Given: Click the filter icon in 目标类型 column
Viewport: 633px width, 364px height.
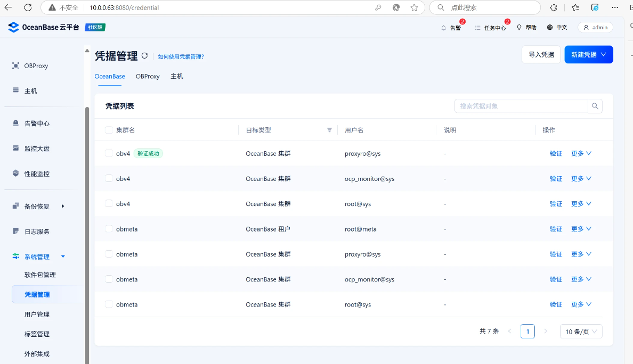Looking at the screenshot, I should coord(329,130).
